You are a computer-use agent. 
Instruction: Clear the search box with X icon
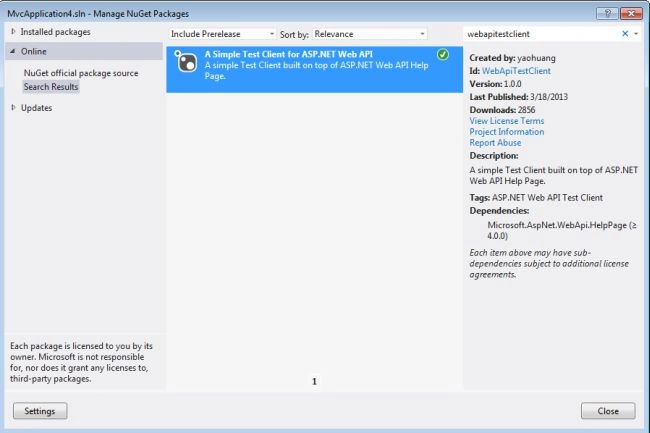[x=625, y=34]
